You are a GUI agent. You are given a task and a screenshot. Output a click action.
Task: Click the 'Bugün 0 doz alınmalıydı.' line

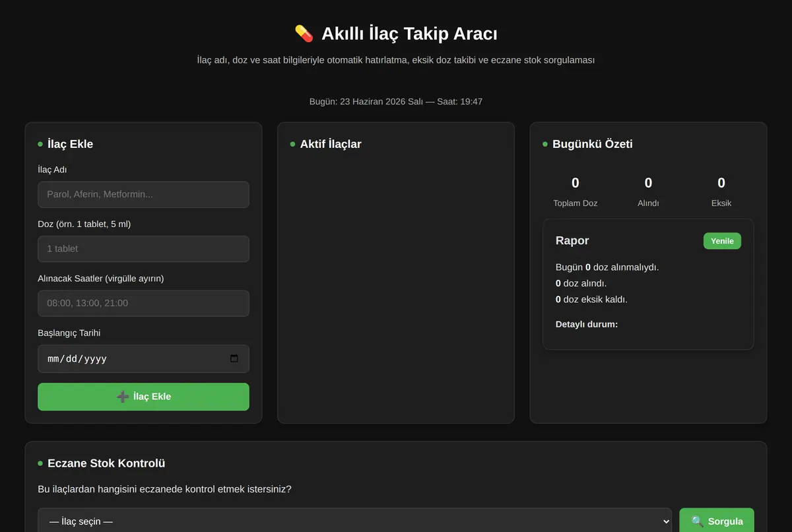[x=607, y=267]
